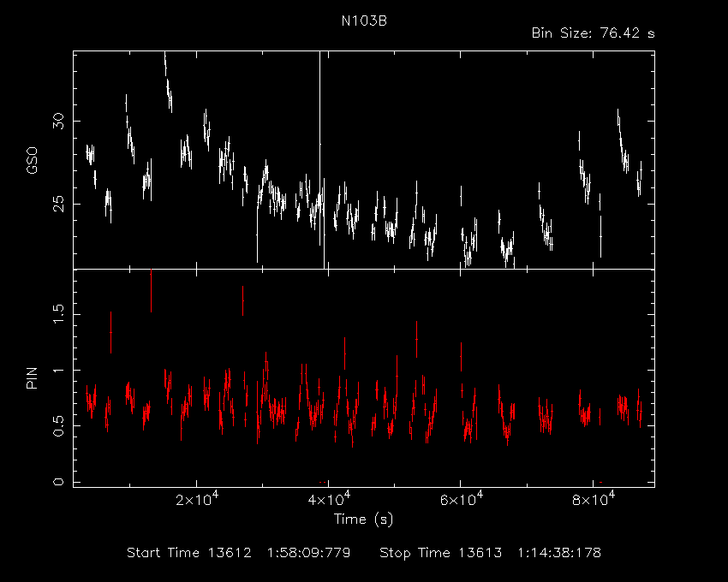Click the 2×10^4 time tick label
The image size is (728, 582).
[x=197, y=499]
